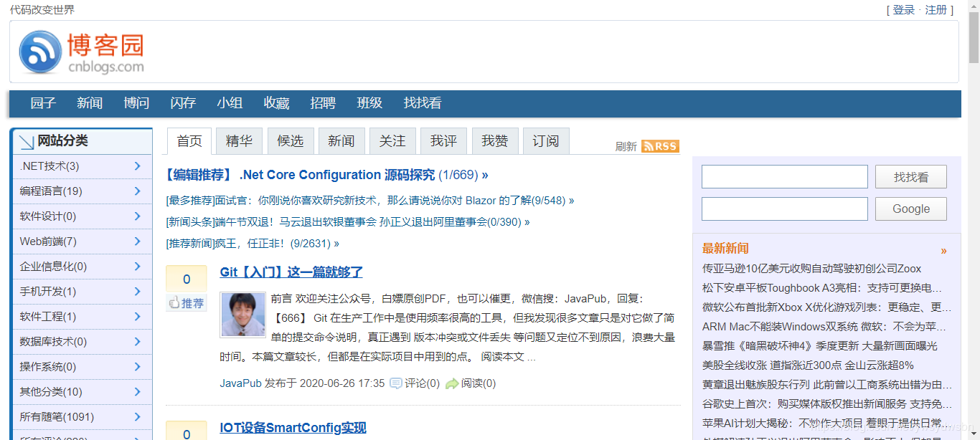Image resolution: width=980 pixels, height=440 pixels.
Task: Switch to the 首页 tab
Action: [189, 141]
